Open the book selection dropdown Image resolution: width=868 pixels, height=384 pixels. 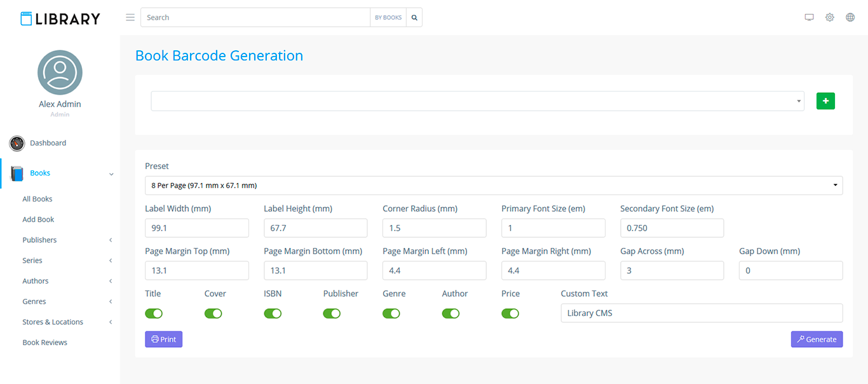[477, 101]
